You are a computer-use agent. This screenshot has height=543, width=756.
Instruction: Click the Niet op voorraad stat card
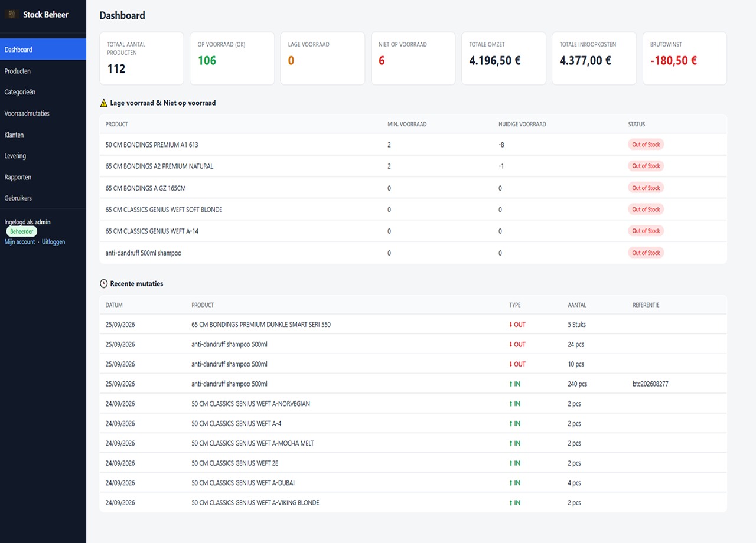point(413,58)
